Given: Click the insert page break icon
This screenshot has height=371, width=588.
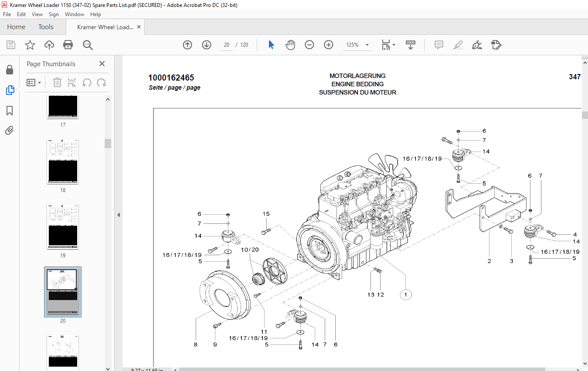Looking at the screenshot, I should tap(72, 82).
